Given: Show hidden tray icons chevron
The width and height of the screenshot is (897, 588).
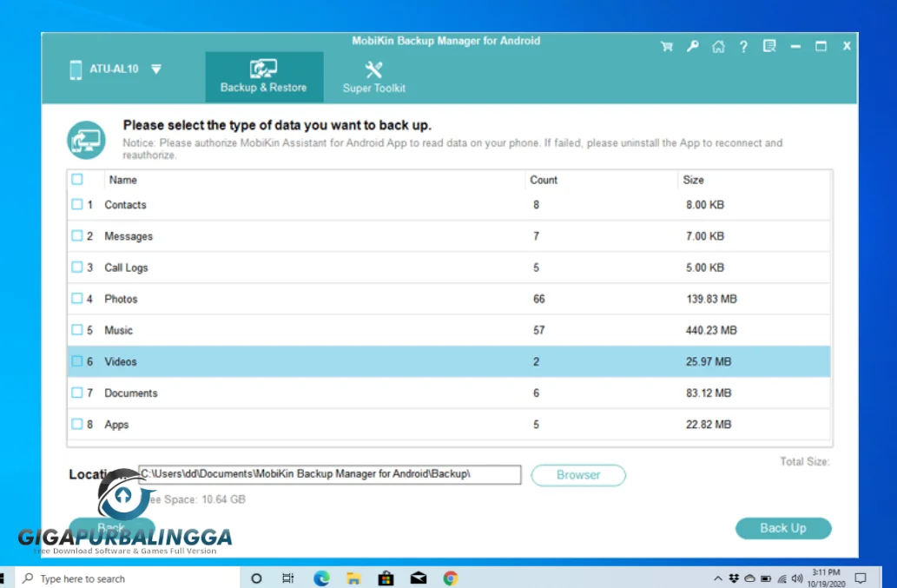Looking at the screenshot, I should [718, 578].
